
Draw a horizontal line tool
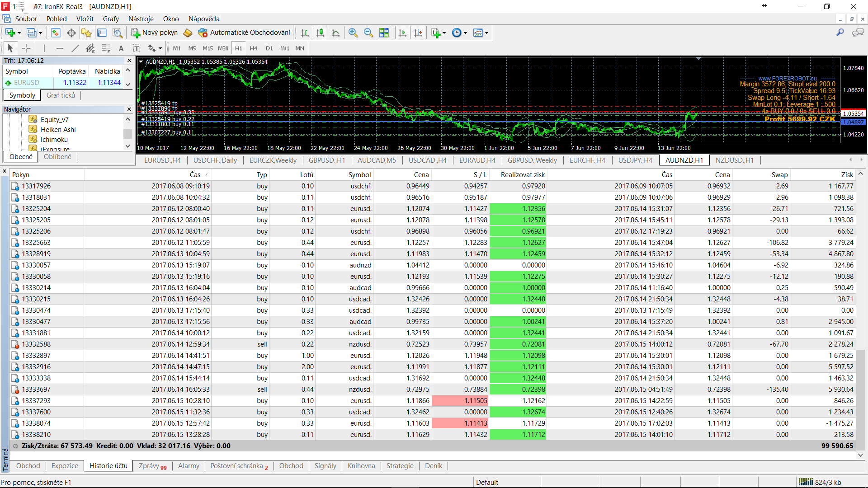[x=60, y=48]
